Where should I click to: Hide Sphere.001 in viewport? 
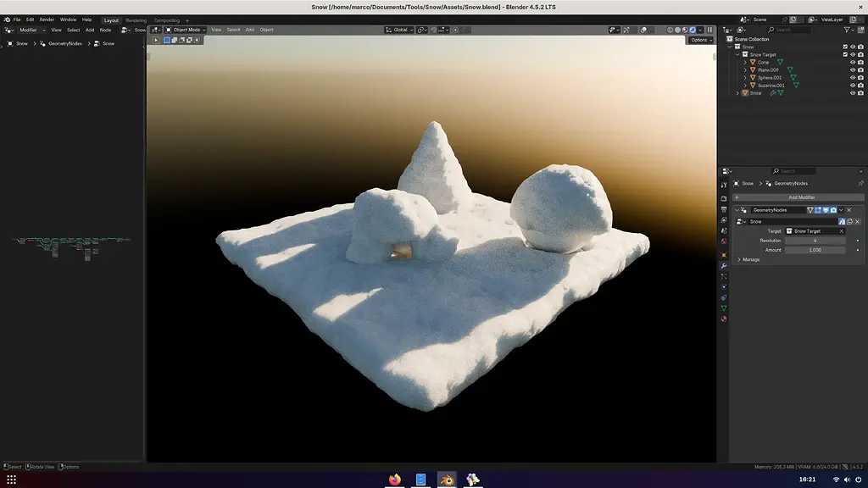click(x=853, y=77)
